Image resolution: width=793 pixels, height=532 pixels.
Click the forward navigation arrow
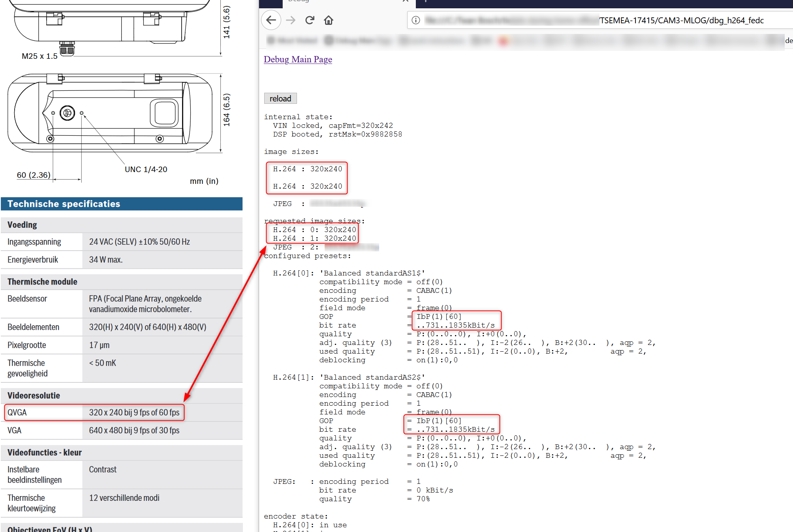(x=291, y=20)
